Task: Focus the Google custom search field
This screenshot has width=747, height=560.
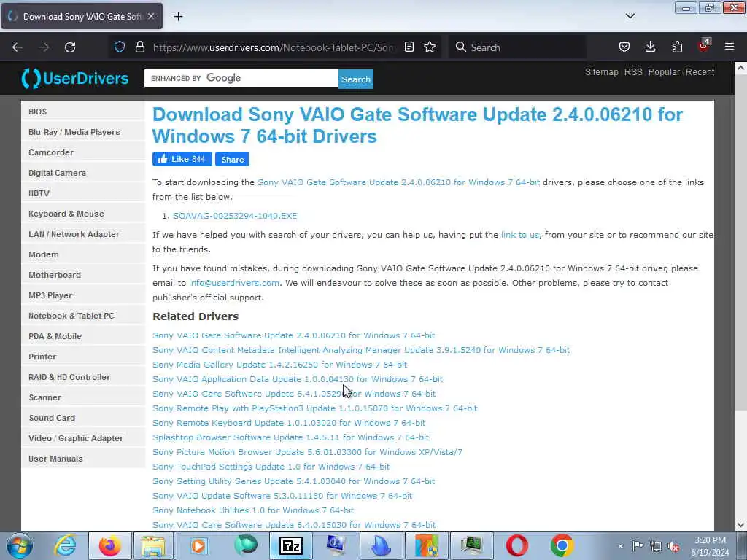Action: [241, 78]
